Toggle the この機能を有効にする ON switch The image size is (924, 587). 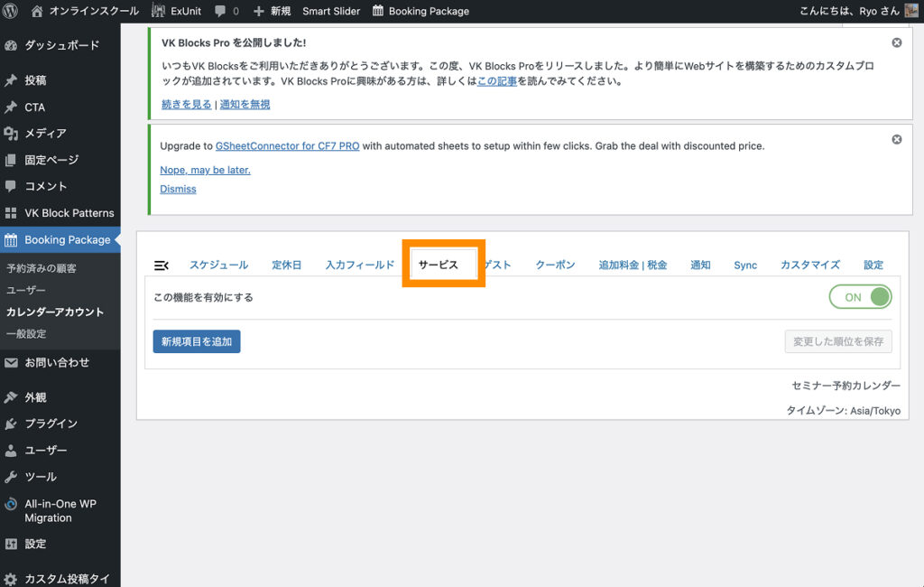pos(860,297)
